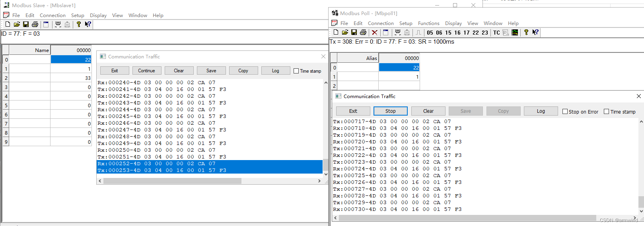Enable Time stamp in Modbus Poll traffic window
Image resolution: width=644 pixels, height=226 pixels.
[606, 112]
